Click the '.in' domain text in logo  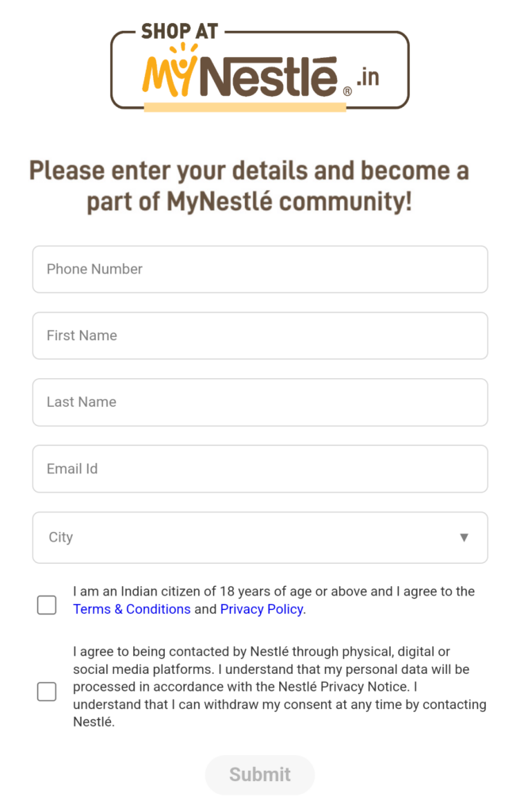(369, 77)
